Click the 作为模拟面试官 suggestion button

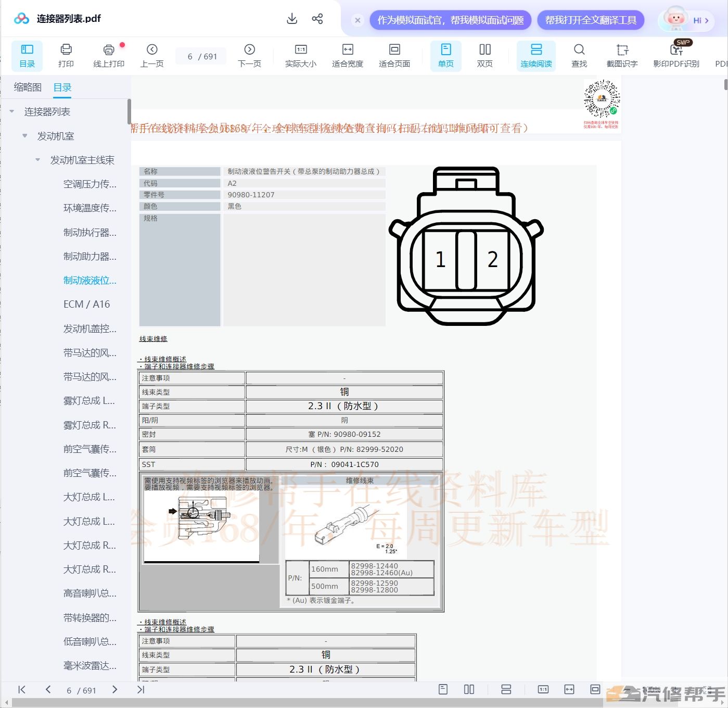[x=451, y=20]
